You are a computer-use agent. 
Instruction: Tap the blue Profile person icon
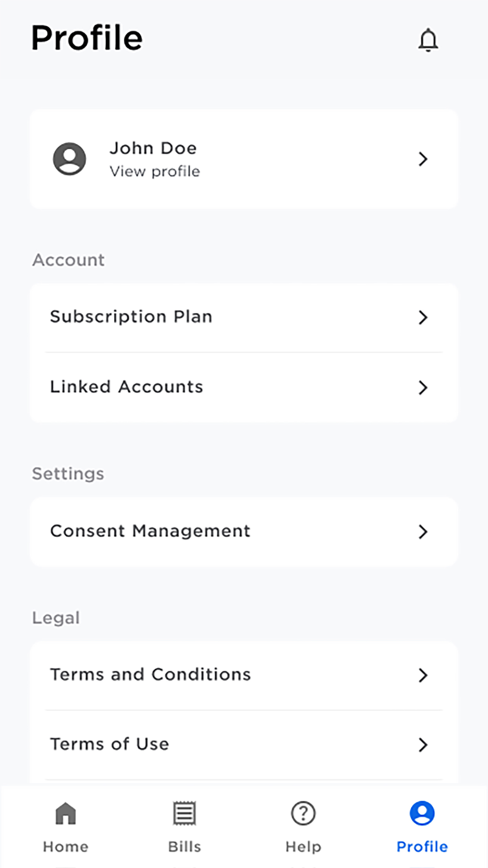(422, 813)
